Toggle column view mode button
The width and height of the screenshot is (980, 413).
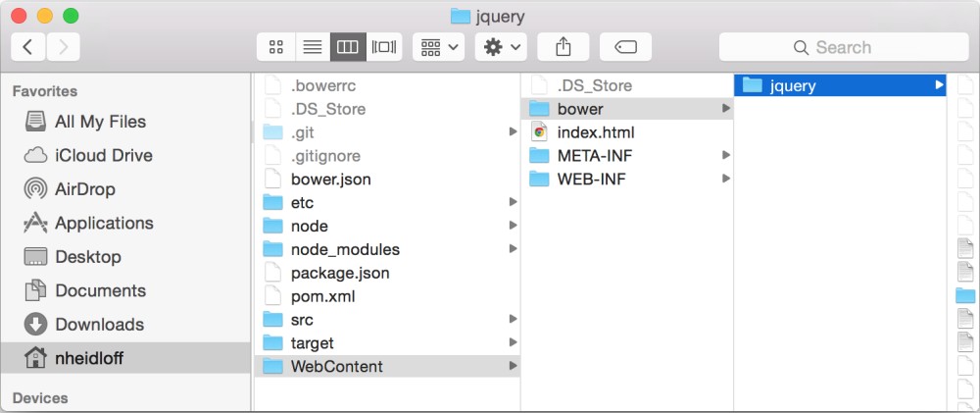348,47
